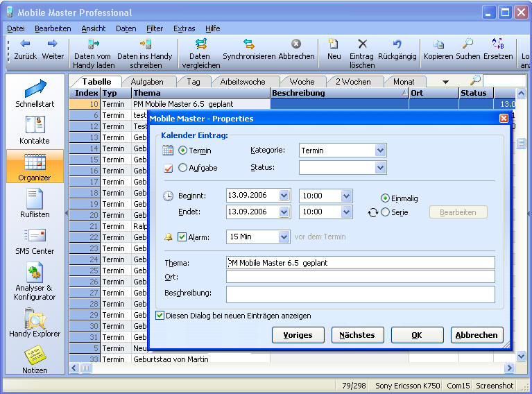Image resolution: width=532 pixels, height=394 pixels.
Task: Choose the Serie radio option
Action: (x=385, y=212)
